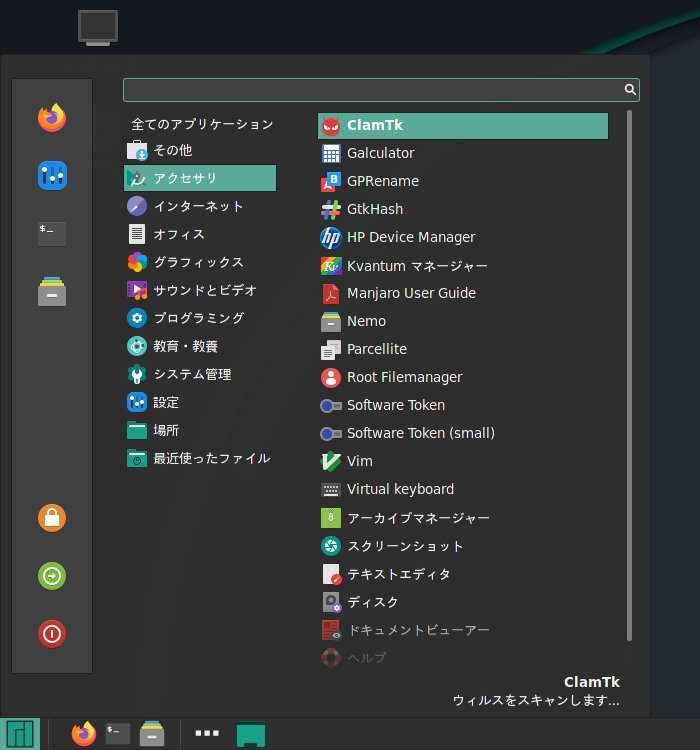Launch テキストエディタ
Image resolution: width=700 pixels, height=750 pixels.
[463, 574]
